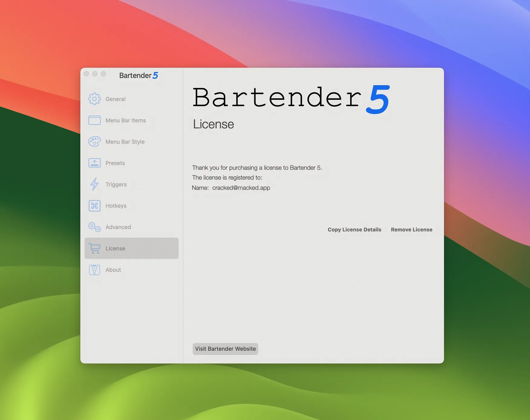
Task: Click the window zoom button
Action: click(x=103, y=74)
